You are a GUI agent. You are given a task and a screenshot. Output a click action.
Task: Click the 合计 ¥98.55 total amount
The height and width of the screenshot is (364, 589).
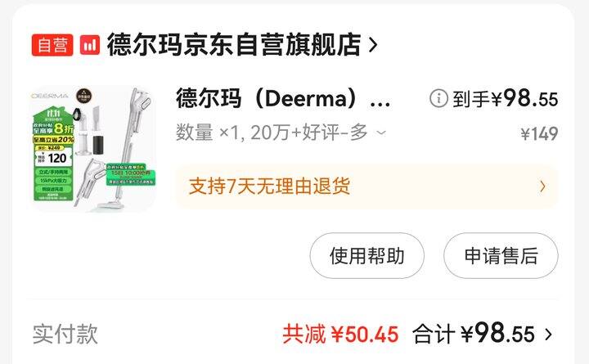474,333
